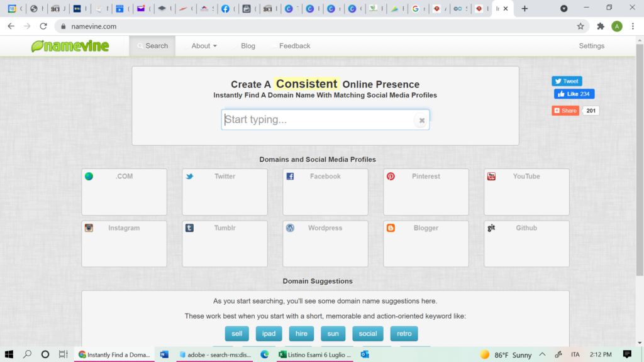Click the browser back arrow
644x362 pixels.
(11, 26)
